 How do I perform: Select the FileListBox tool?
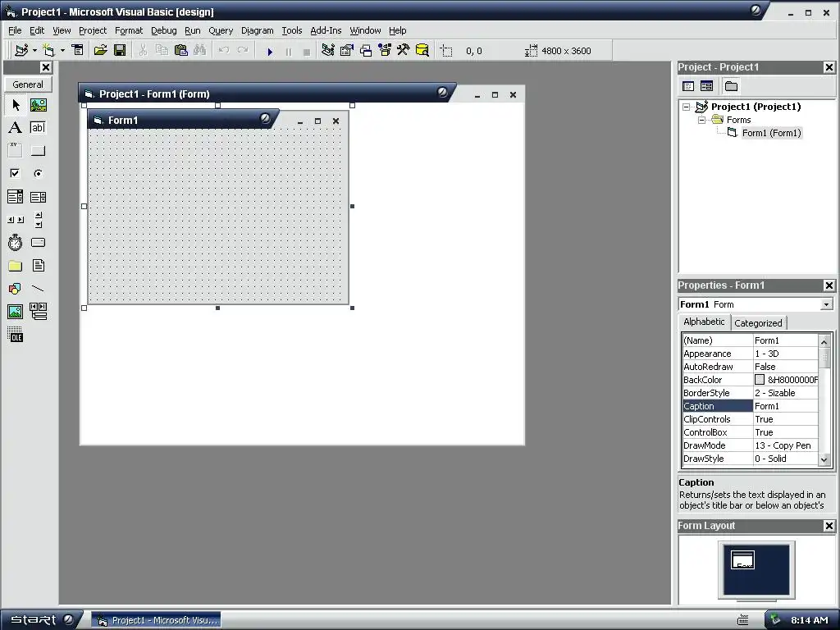coord(38,266)
